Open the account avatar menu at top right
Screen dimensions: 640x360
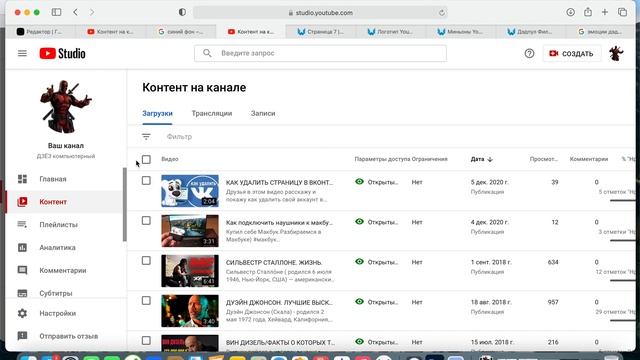(616, 53)
